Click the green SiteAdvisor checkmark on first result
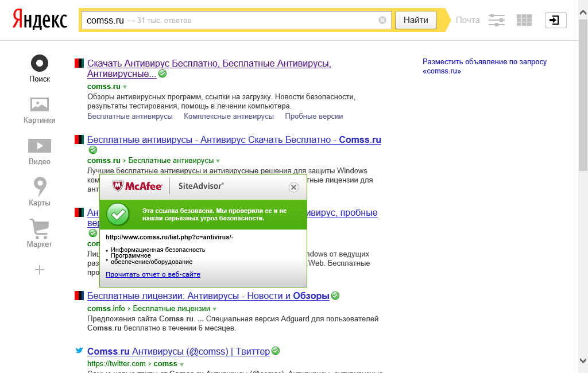 (163, 73)
